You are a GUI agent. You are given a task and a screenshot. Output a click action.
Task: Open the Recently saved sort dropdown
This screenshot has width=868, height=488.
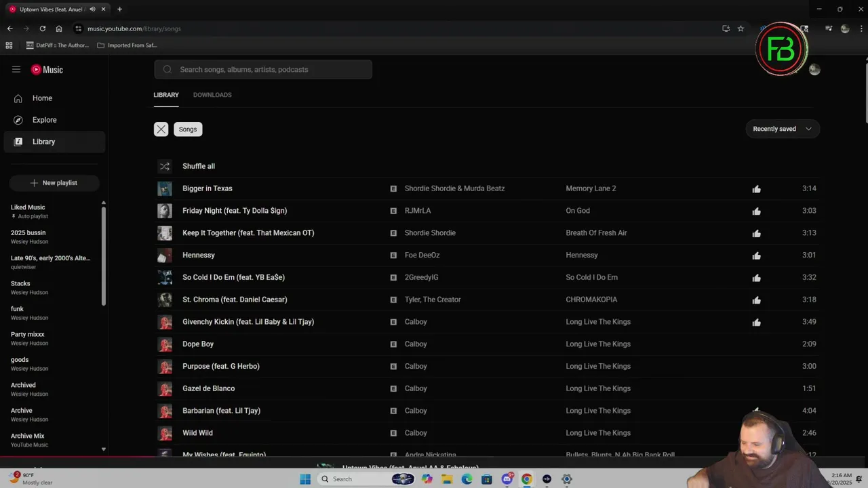[x=783, y=129]
